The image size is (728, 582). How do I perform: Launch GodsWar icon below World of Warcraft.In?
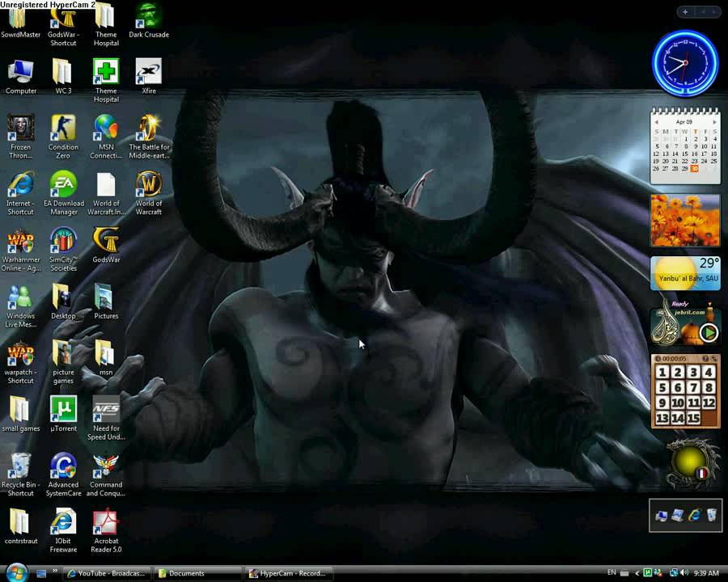(x=106, y=245)
